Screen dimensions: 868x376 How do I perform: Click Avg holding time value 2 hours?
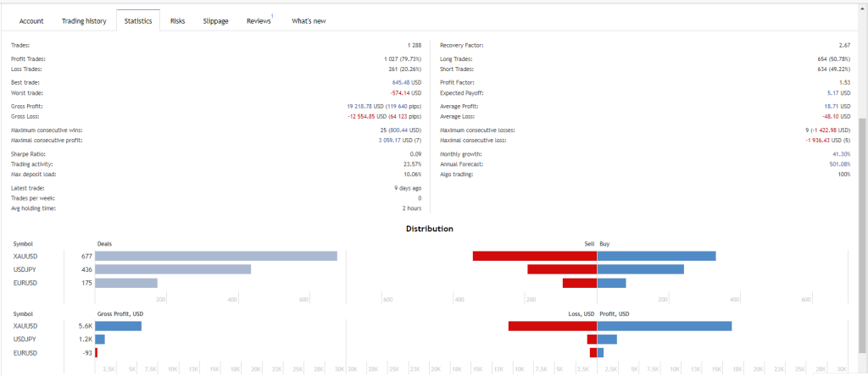pos(412,209)
